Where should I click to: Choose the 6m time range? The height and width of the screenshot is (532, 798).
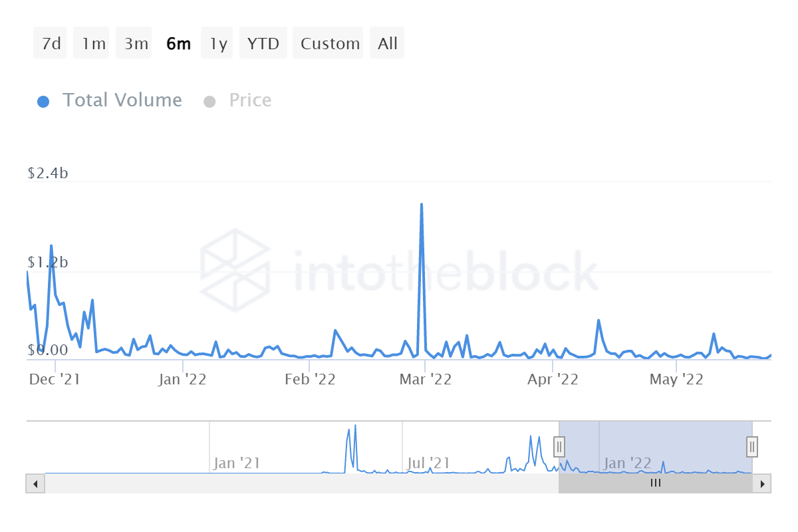[x=178, y=44]
